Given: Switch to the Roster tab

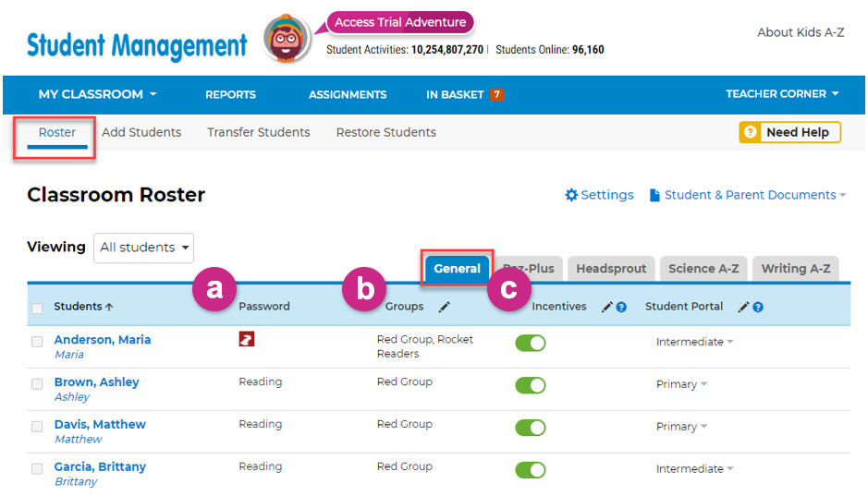Looking at the screenshot, I should (57, 133).
